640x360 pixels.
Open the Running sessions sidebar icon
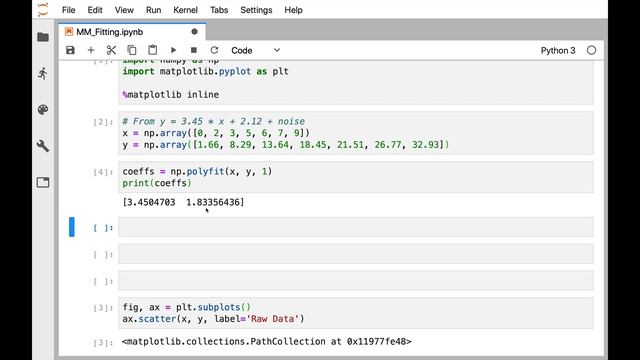tap(43, 73)
